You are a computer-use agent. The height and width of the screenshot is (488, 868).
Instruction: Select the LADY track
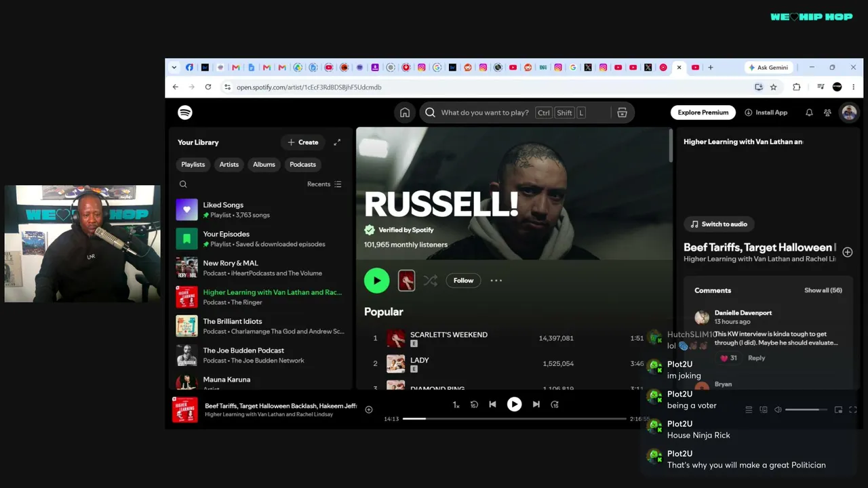point(420,361)
